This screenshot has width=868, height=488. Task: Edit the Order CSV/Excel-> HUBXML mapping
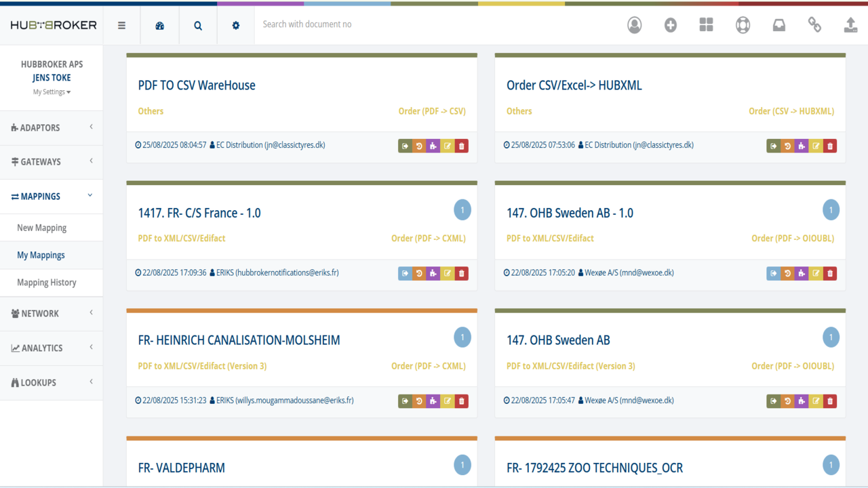[x=816, y=146]
